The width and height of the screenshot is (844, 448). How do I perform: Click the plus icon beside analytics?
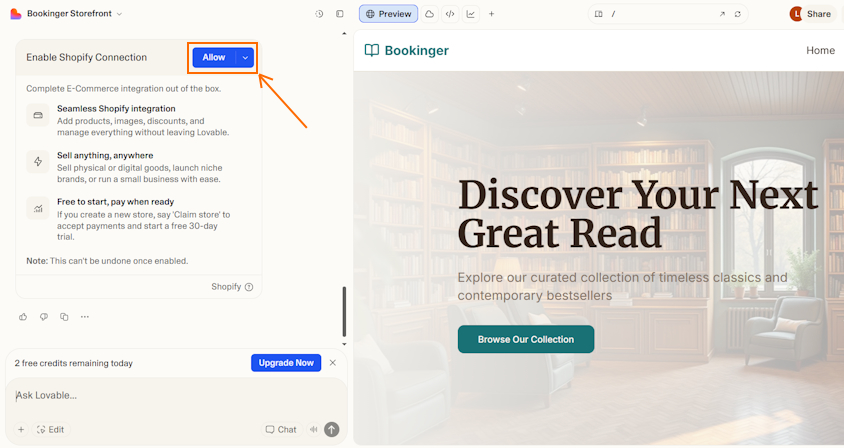[491, 14]
